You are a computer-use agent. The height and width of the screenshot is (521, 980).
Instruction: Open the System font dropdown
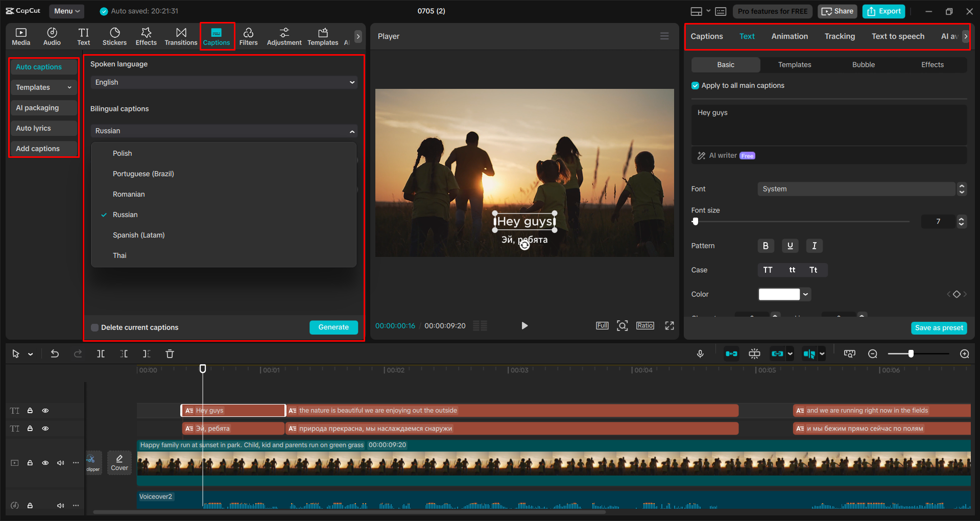click(856, 189)
